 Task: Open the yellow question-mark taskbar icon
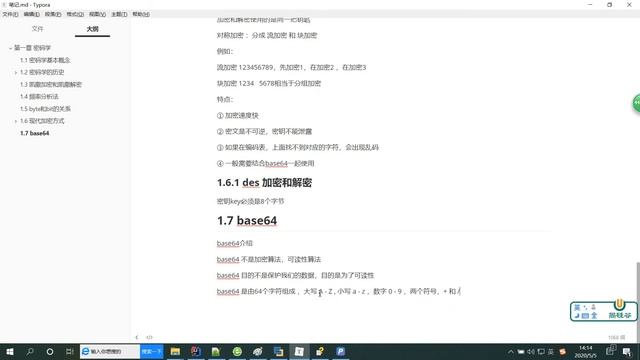[320, 351]
